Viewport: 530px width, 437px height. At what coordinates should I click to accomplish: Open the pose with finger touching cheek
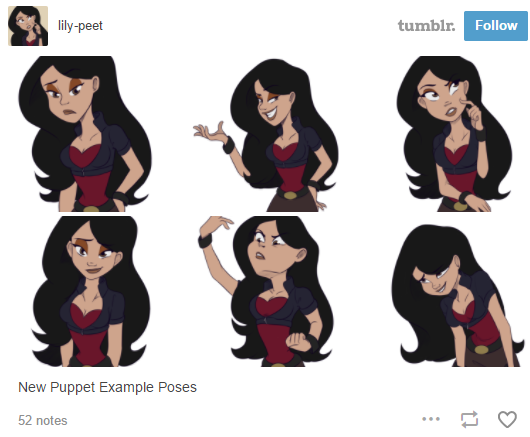point(454,134)
